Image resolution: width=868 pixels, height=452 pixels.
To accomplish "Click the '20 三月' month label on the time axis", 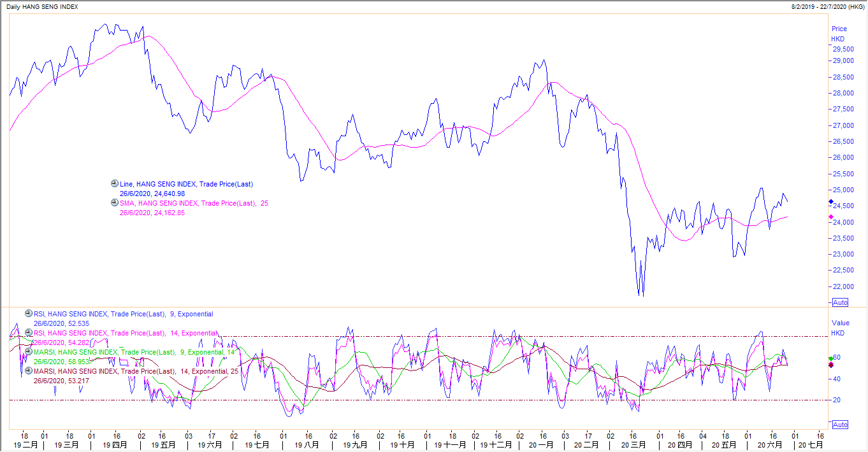I will pos(633,445).
